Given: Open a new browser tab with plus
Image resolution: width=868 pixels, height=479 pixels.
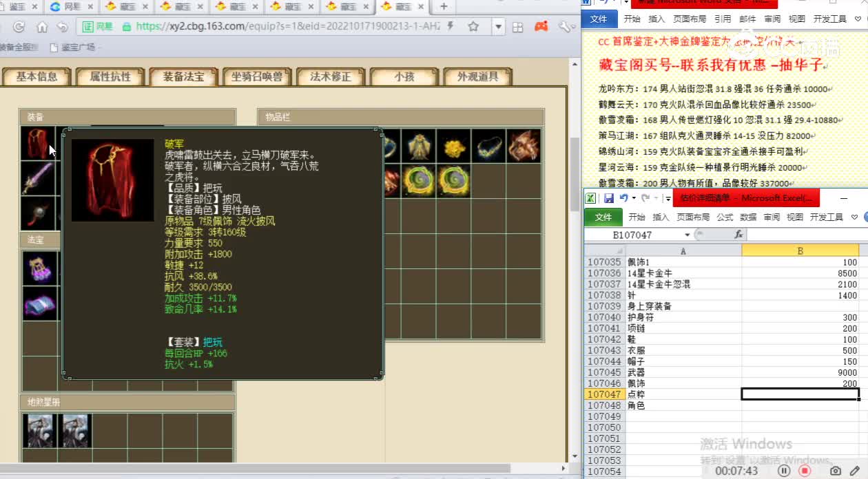Looking at the screenshot, I should [444, 7].
